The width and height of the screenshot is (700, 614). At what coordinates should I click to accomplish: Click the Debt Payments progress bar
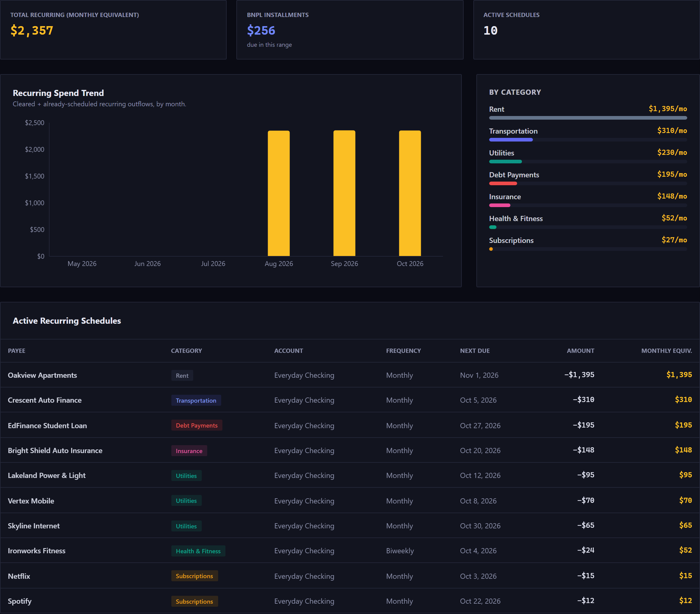588,183
